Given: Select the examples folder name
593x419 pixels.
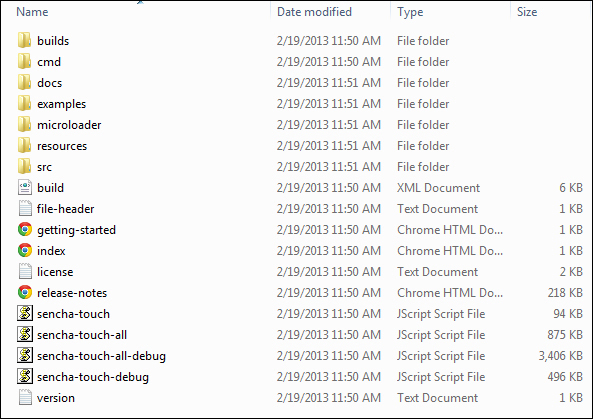Looking at the screenshot, I should tap(61, 104).
